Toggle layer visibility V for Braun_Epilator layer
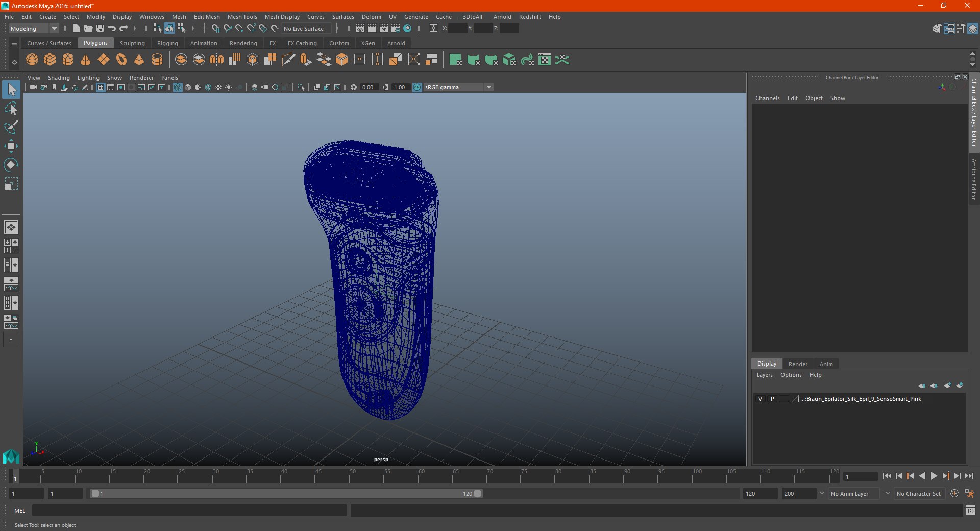This screenshot has height=531, width=980. tap(760, 399)
